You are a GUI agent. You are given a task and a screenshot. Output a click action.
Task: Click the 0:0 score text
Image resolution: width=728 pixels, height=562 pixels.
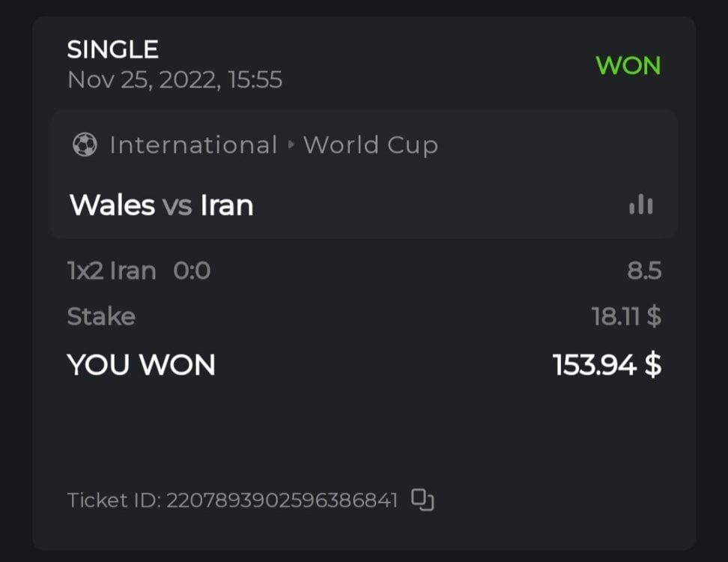click(x=192, y=271)
